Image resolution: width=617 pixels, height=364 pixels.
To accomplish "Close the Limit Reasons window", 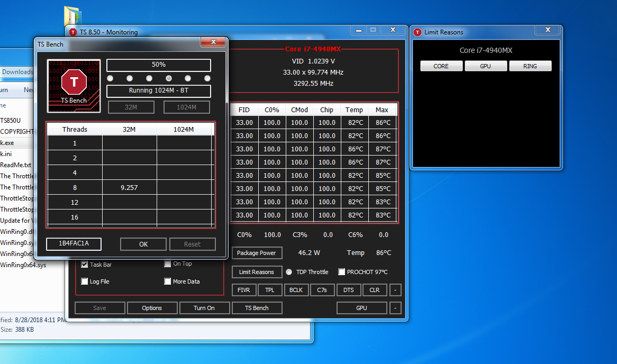I will pyautogui.click(x=548, y=30).
